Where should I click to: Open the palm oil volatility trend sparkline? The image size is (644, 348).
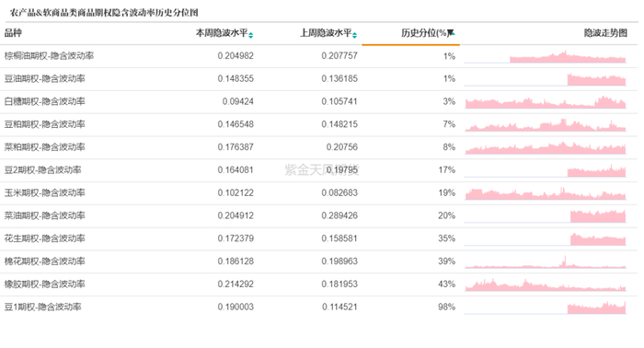point(545,57)
